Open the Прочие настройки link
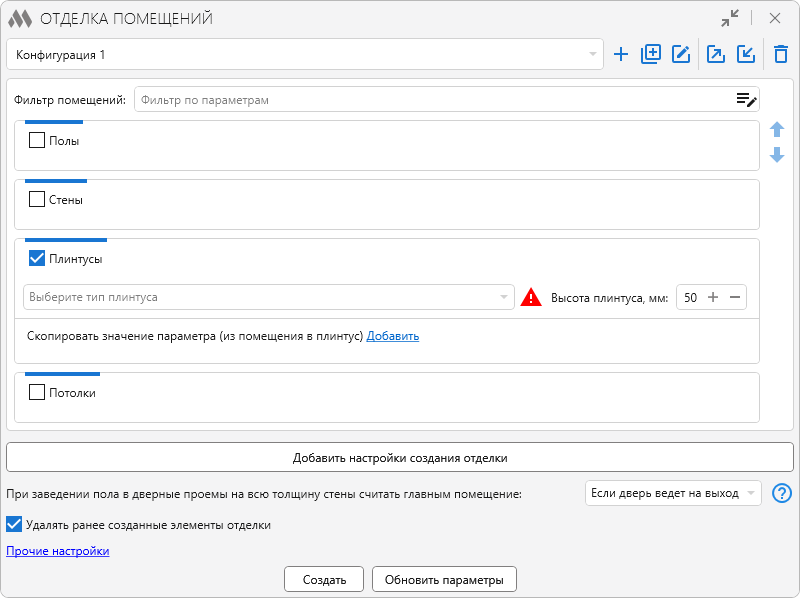The height and width of the screenshot is (598, 800). click(x=58, y=551)
